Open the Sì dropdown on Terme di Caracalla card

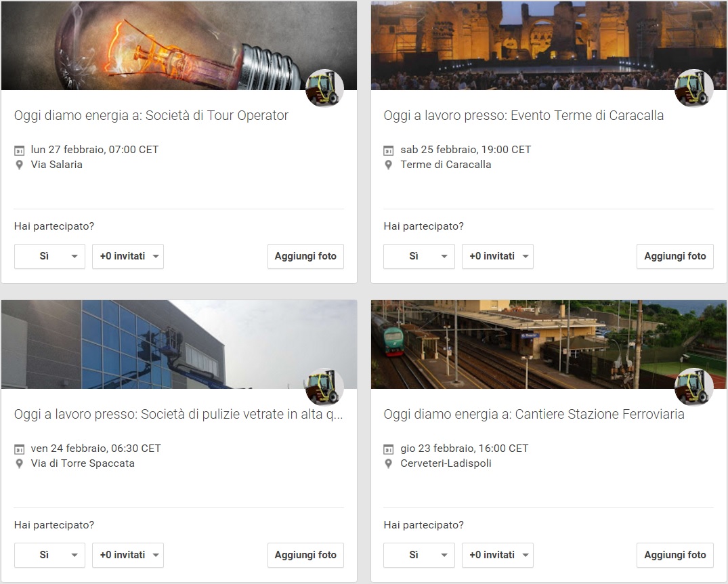(x=419, y=257)
